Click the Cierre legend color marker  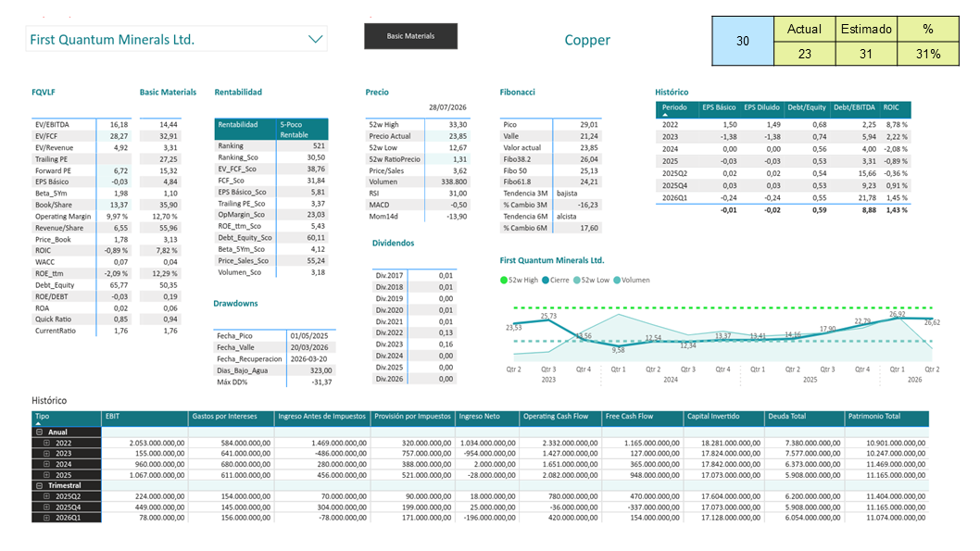546,280
